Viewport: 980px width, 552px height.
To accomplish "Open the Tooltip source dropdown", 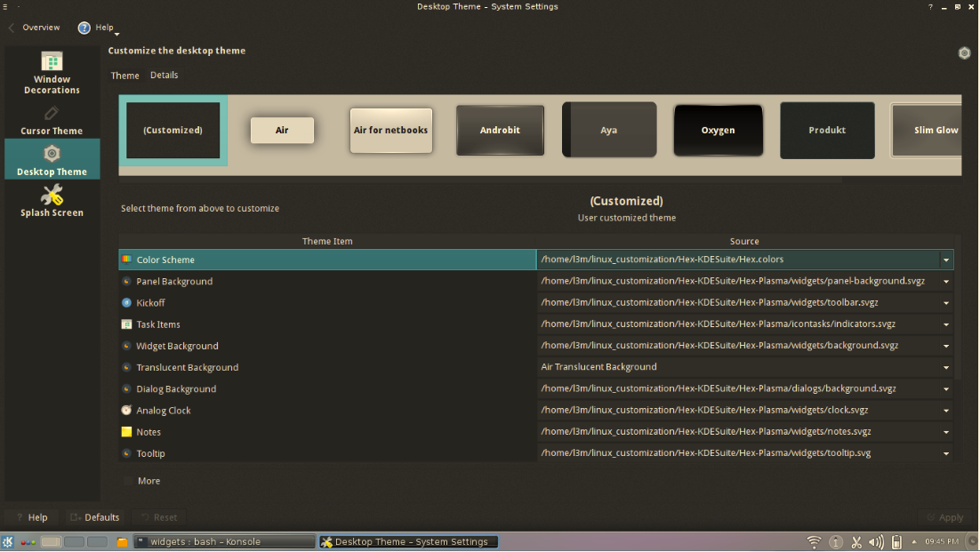I will [946, 454].
